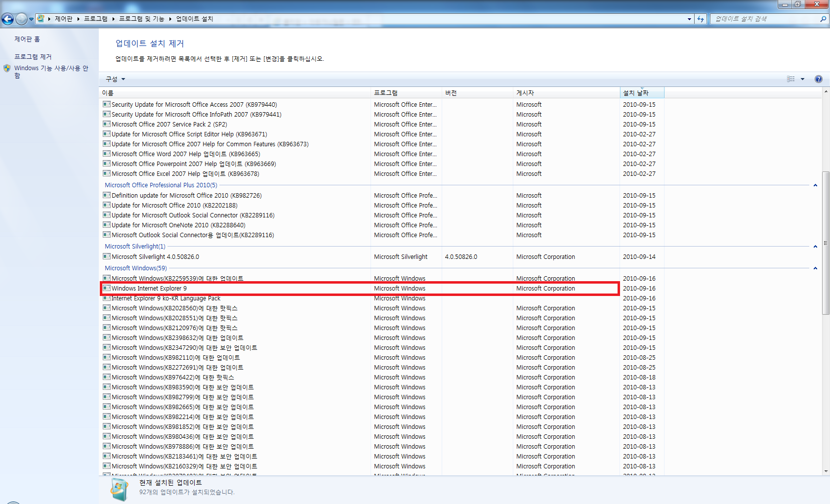Sort by 설치 날짜 column header
The image size is (830, 504).
pyautogui.click(x=642, y=93)
